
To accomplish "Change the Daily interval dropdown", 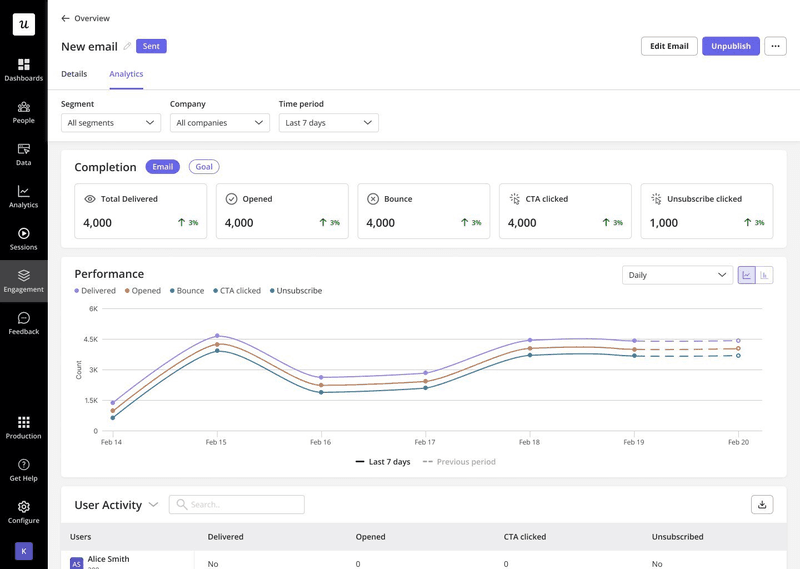I will (x=677, y=275).
